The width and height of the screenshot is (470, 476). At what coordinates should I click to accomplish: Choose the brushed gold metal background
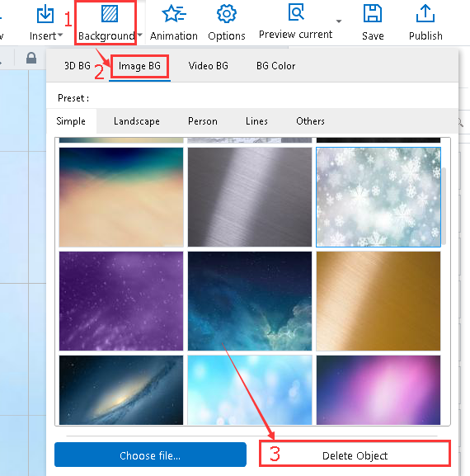click(378, 301)
